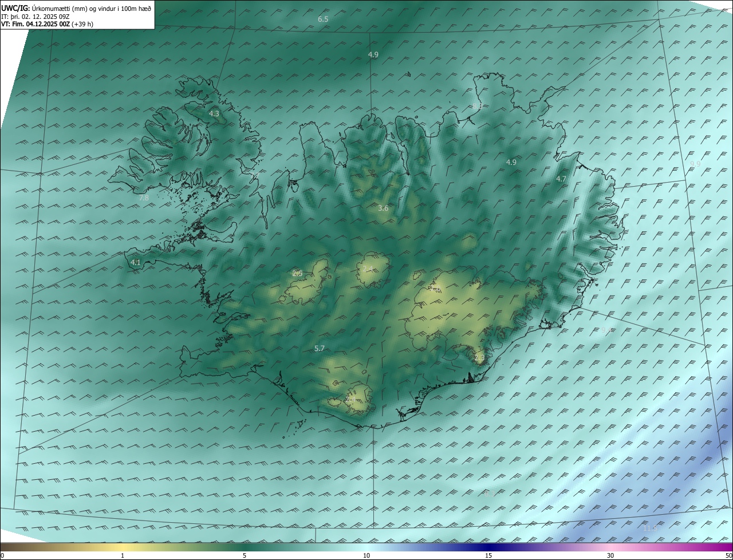Click the 4.3 value in the Westfjords
This screenshot has height=560, width=733.
coord(214,114)
